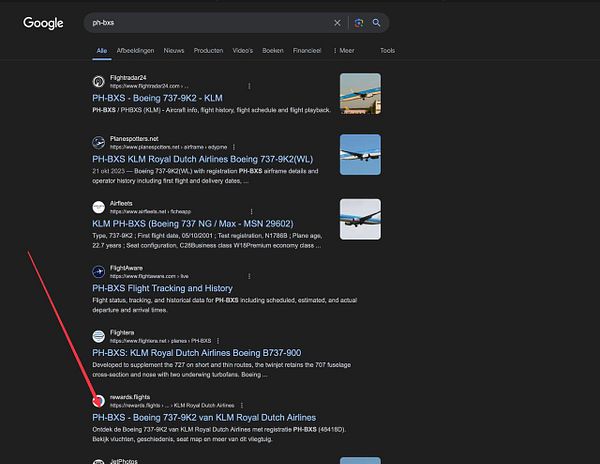Click the www.planespotters.net URL breadcrumb
The width and height of the screenshot is (600, 464).
[168, 147]
